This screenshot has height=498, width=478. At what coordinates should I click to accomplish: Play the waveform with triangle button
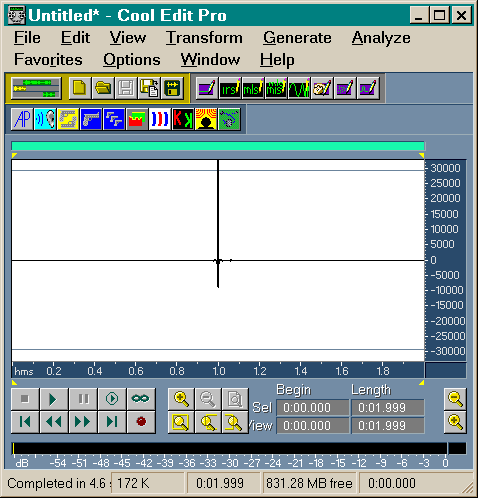[54, 399]
